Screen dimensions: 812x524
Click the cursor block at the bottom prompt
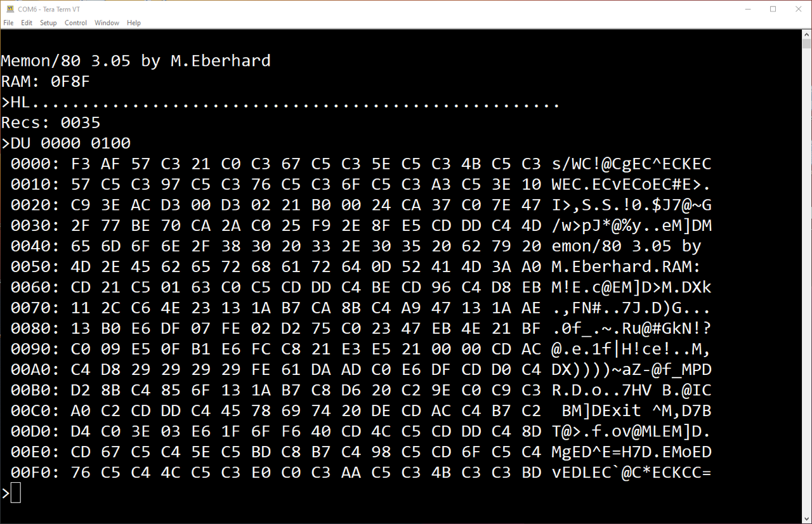pyautogui.click(x=16, y=493)
